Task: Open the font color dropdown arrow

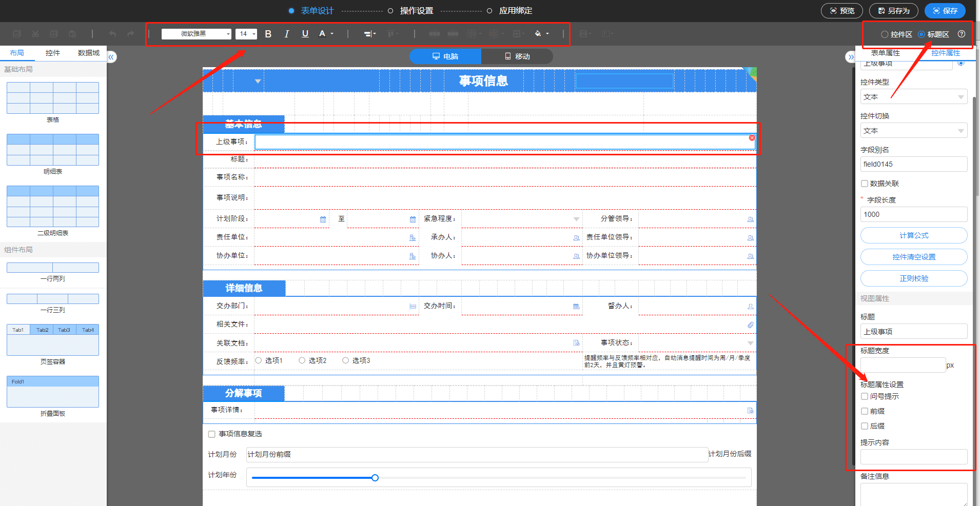Action: pyautogui.click(x=332, y=34)
